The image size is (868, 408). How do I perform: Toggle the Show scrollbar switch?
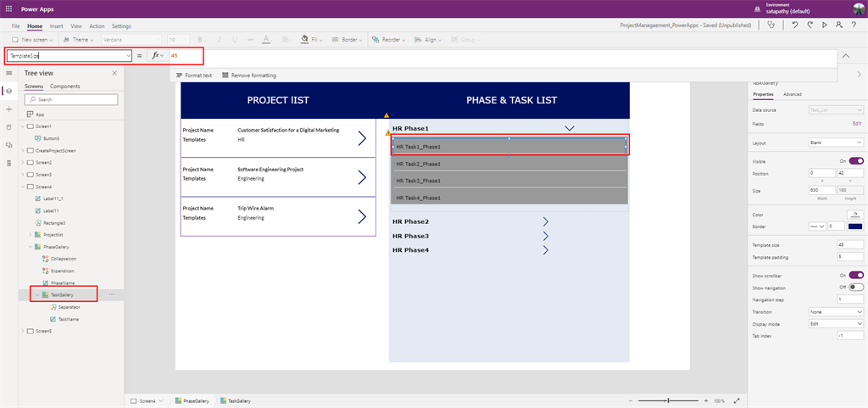point(856,275)
